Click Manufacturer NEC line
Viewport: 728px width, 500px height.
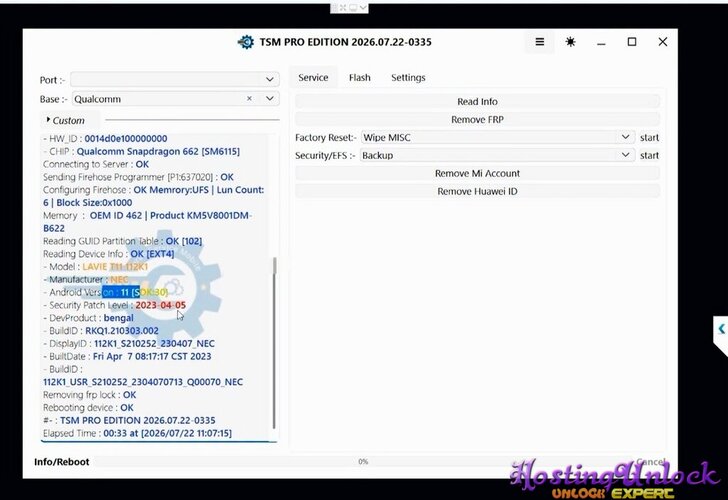coord(86,279)
